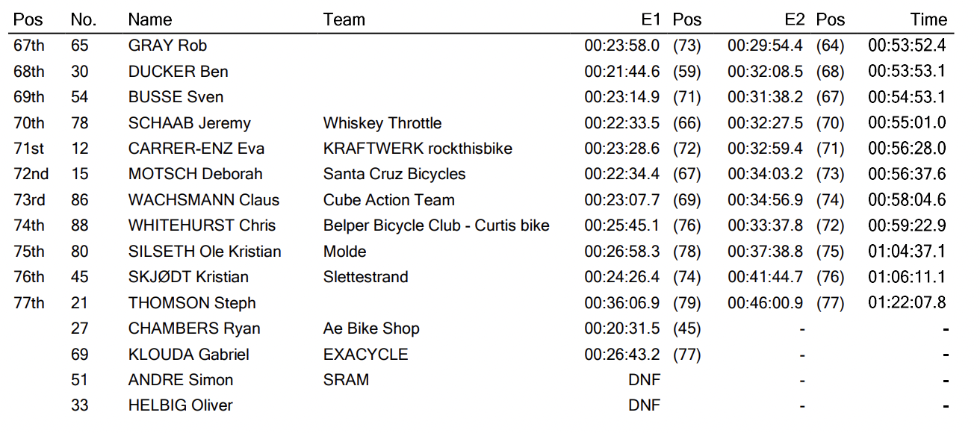
Task: Click the Name column header
Action: [150, 20]
